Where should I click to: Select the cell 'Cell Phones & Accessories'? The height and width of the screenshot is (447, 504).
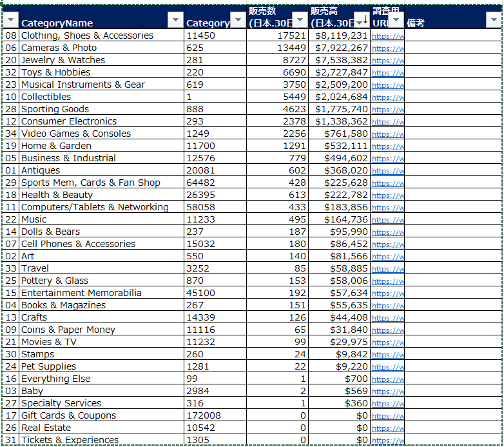point(101,244)
